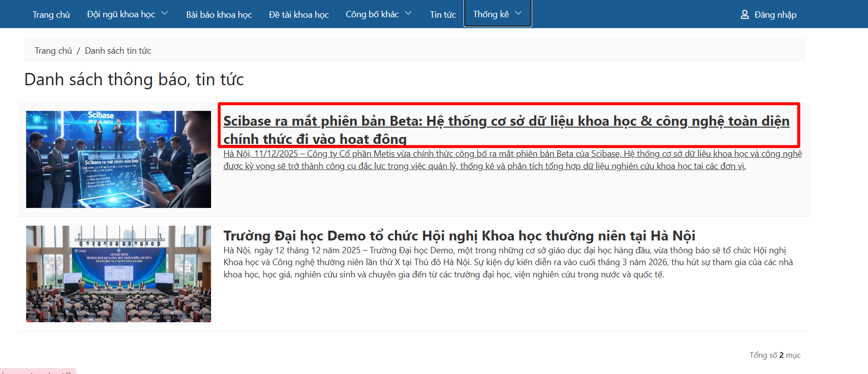Expand the Thống kê chevron arrow
This screenshot has height=374, width=868.
(x=518, y=13)
